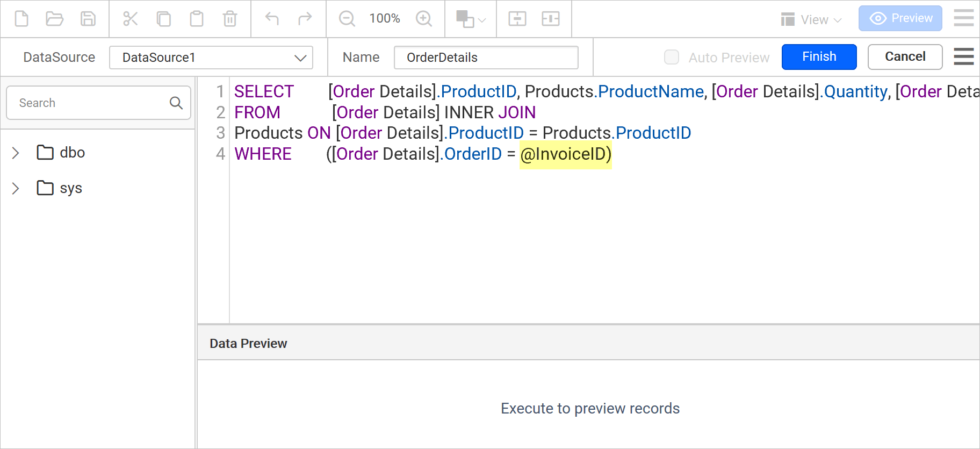Click the SELECT keyword on line 1

(264, 91)
